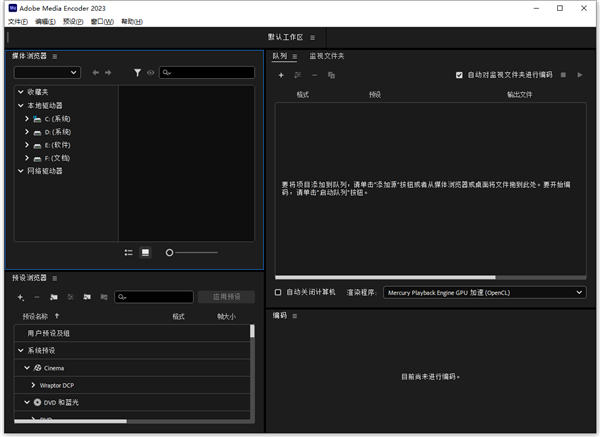Click the thumbnail size slider in media browser
This screenshot has height=437, width=600.
pos(192,252)
